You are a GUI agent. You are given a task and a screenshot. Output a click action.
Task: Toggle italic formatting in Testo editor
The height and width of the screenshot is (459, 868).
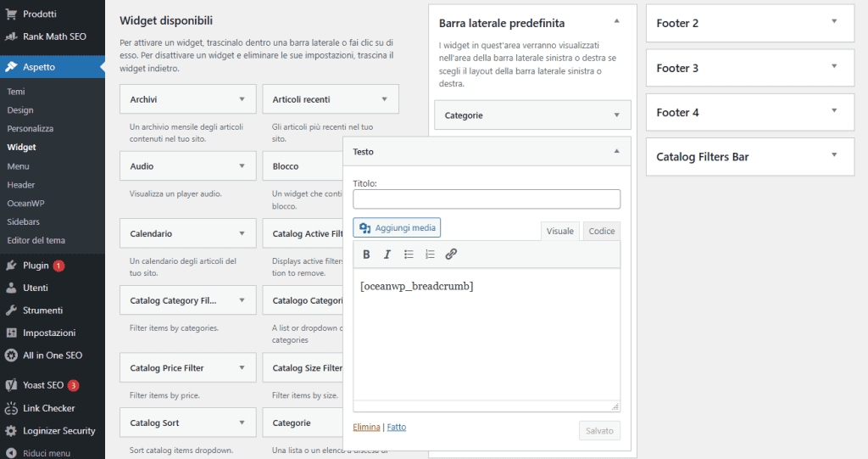(x=387, y=254)
